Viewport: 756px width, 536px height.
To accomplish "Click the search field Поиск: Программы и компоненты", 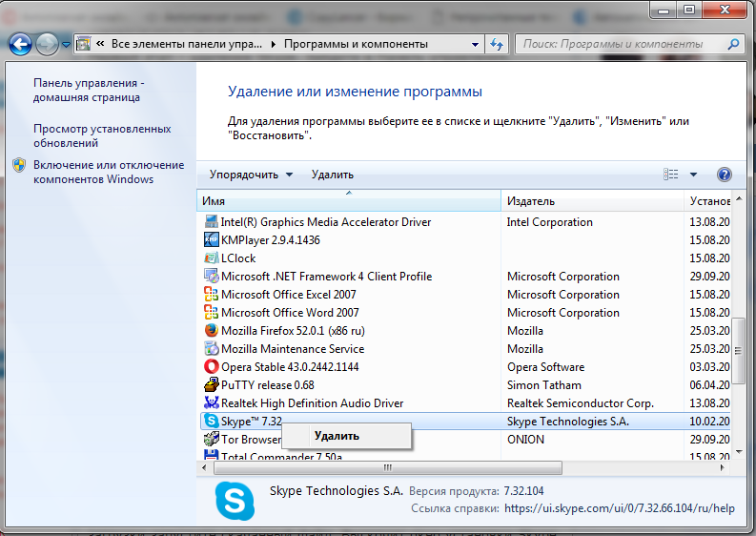I will tap(620, 44).
